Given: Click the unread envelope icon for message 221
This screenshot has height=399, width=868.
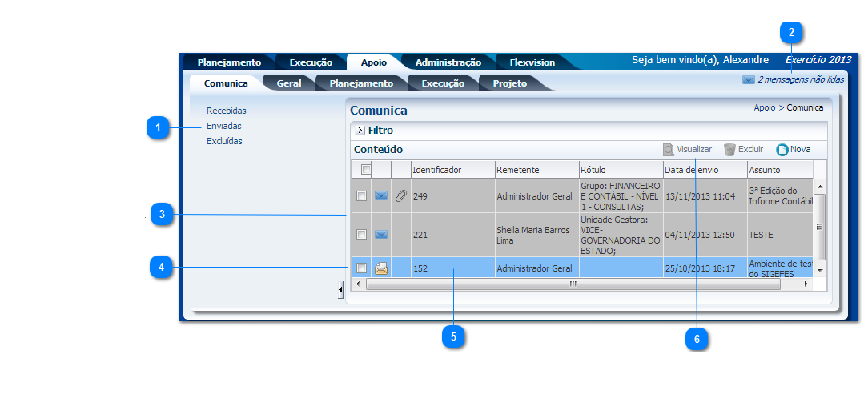Looking at the screenshot, I should (x=381, y=234).
